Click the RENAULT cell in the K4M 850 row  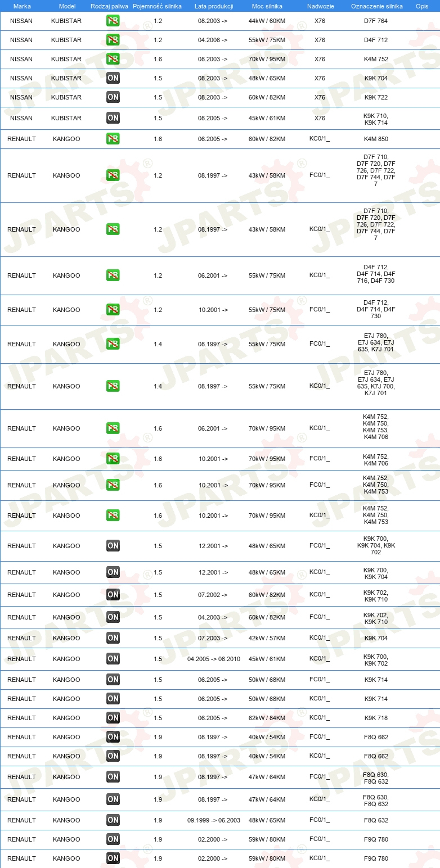(x=21, y=139)
